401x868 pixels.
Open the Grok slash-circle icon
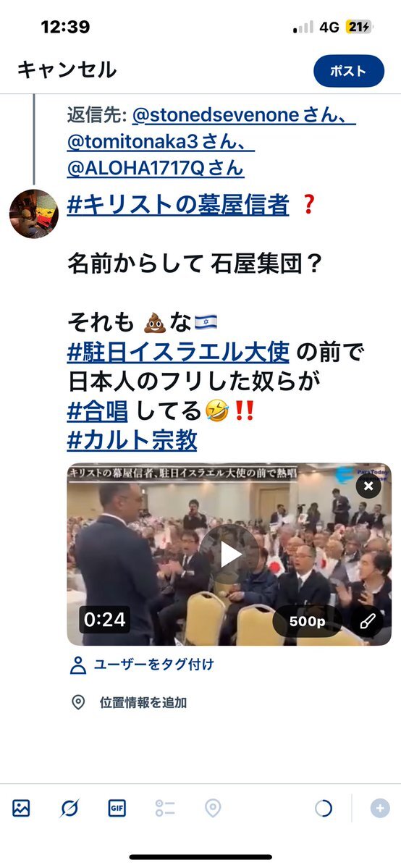click(69, 809)
